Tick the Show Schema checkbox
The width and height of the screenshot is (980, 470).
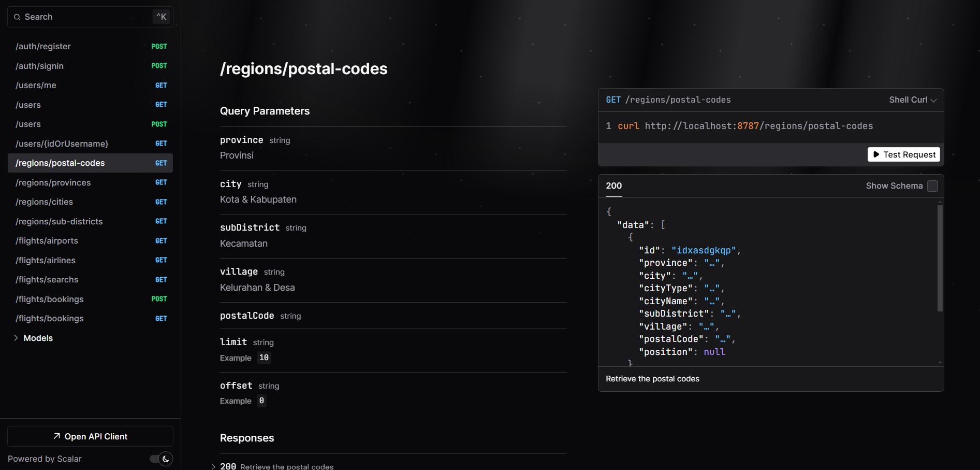(x=932, y=186)
